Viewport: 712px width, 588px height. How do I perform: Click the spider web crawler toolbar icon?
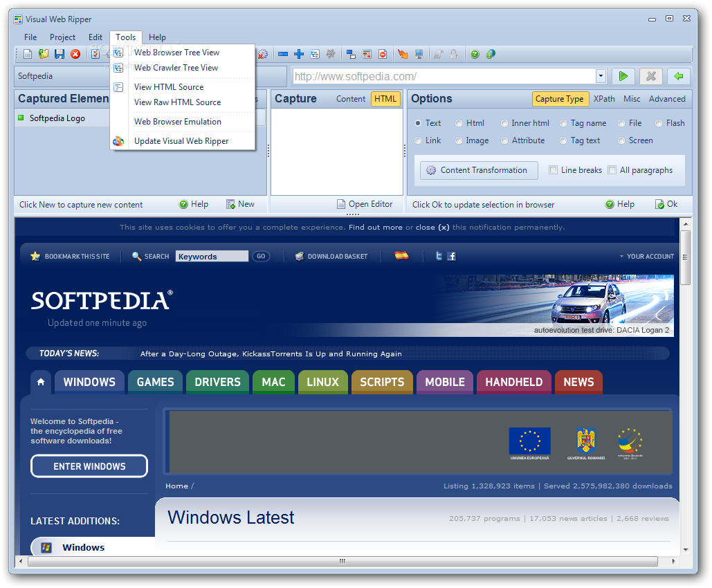pos(331,54)
